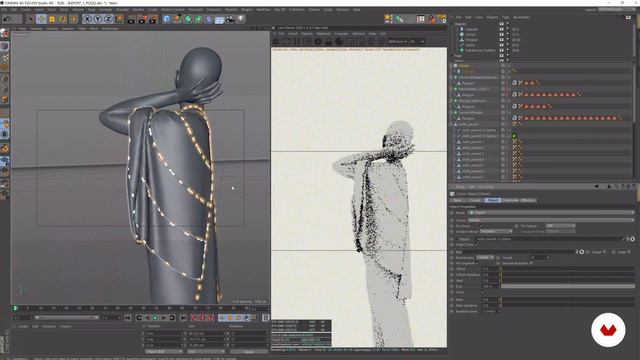Click the green check tag in Object Manager

(514, 136)
